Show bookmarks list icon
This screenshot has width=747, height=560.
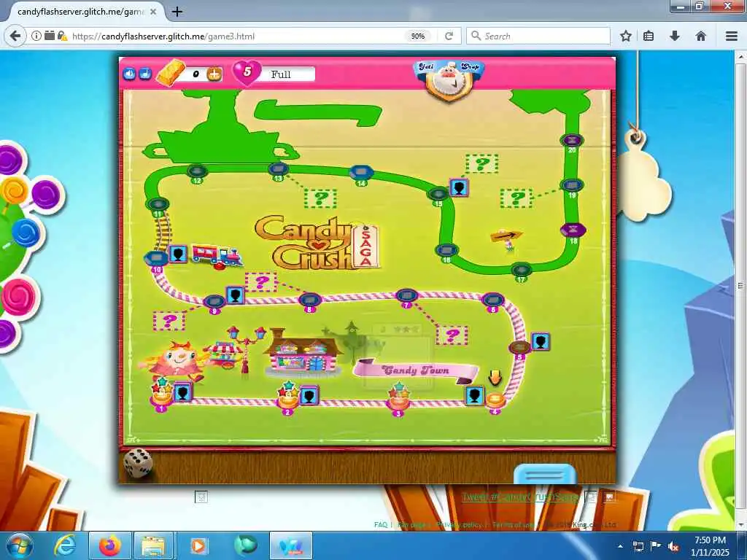click(x=649, y=36)
